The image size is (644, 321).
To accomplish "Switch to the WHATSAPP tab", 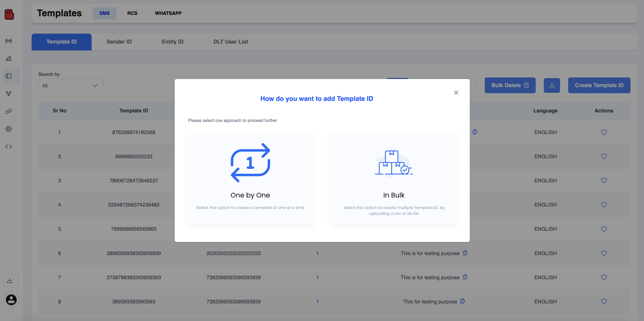I will click(168, 13).
